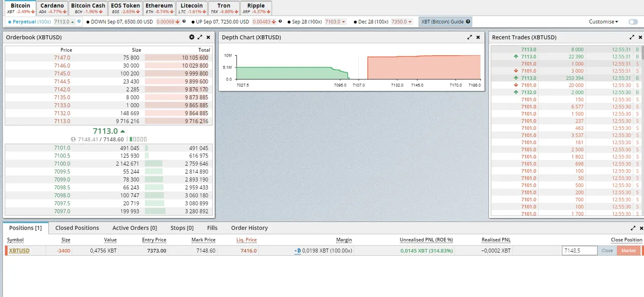The width and height of the screenshot is (644, 297).
Task: Click the +B margin adjust icon
Action: tap(297, 251)
